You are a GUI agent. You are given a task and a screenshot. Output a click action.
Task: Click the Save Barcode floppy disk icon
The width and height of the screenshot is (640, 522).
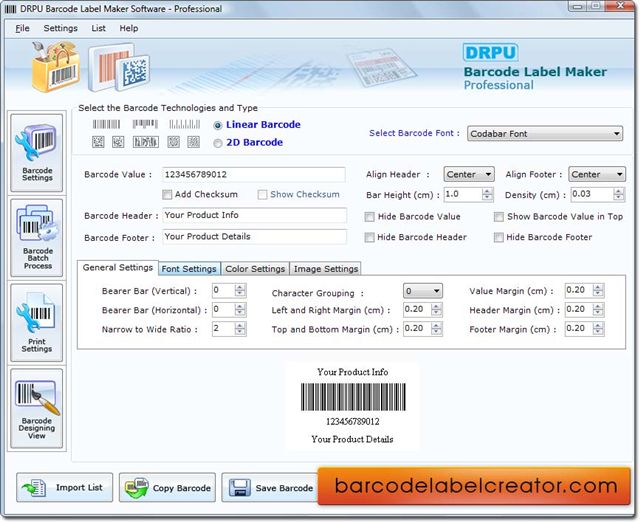(x=240, y=488)
